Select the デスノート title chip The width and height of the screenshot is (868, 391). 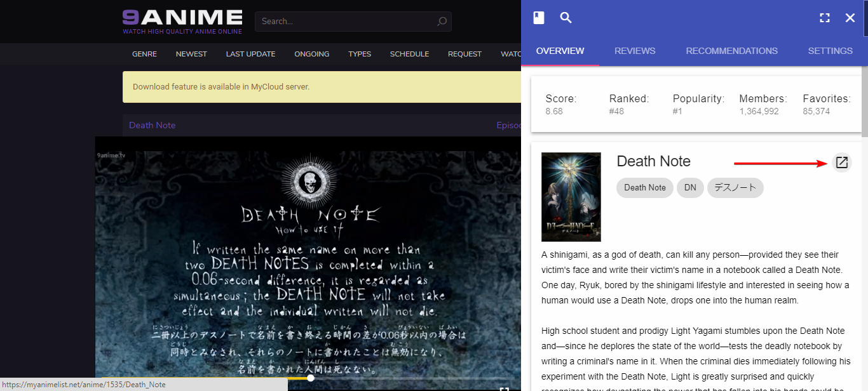[x=735, y=188]
